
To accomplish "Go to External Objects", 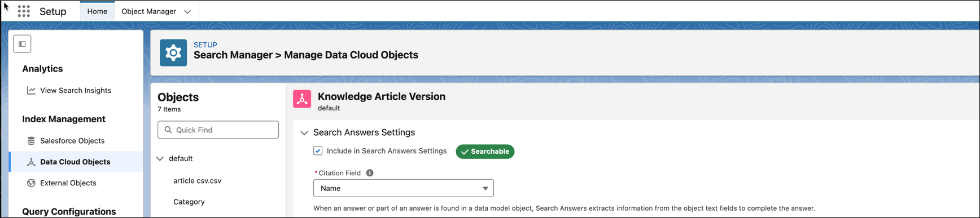I will (68, 183).
